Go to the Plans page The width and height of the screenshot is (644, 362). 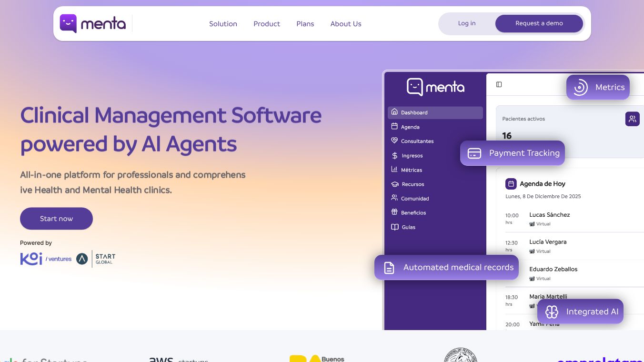pyautogui.click(x=305, y=24)
